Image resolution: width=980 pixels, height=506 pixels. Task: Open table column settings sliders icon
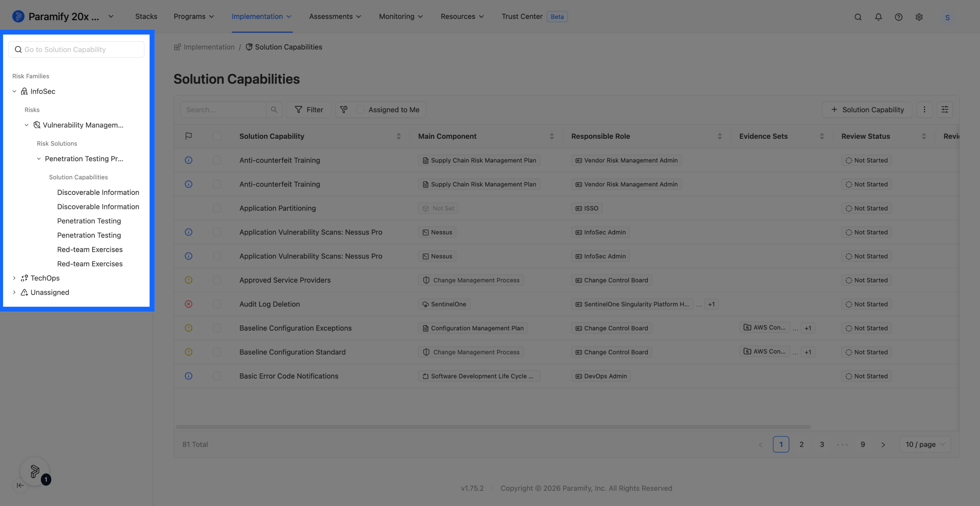pos(945,109)
